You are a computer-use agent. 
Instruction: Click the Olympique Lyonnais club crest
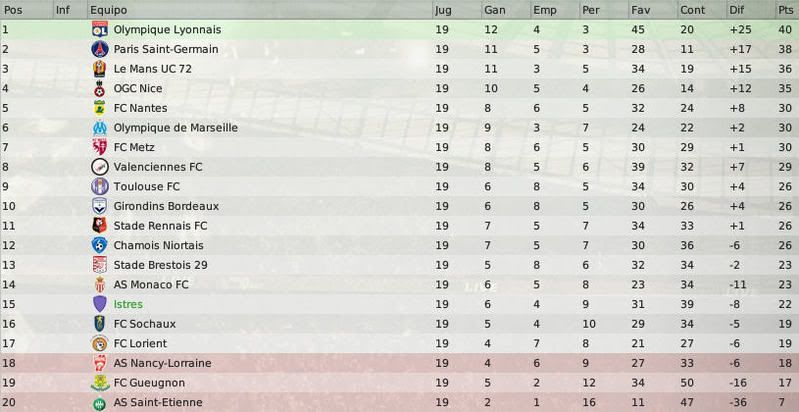click(x=100, y=30)
